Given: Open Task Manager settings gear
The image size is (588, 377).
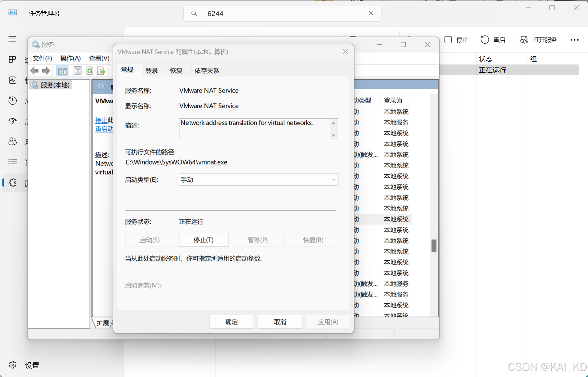Looking at the screenshot, I should pos(13,365).
